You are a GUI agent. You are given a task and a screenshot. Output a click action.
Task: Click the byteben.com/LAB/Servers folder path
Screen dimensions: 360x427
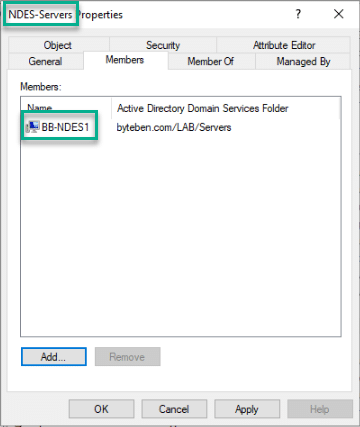pyautogui.click(x=174, y=127)
